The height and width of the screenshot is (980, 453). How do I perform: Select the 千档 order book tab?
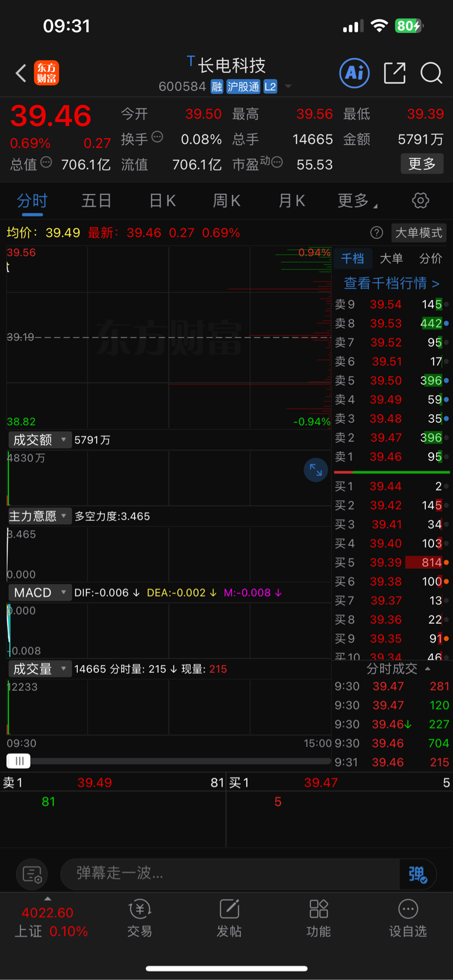click(353, 258)
